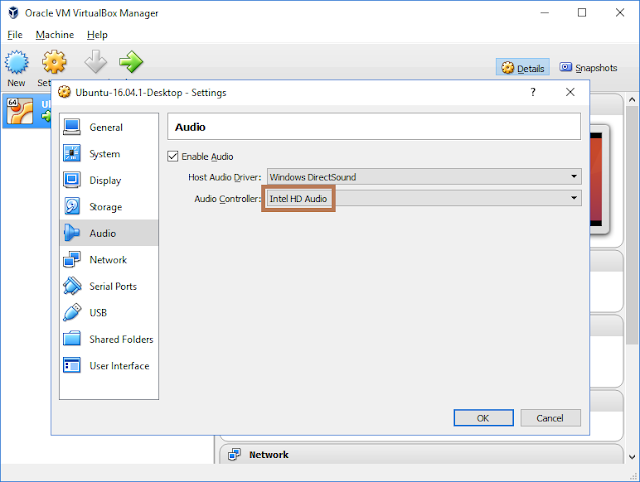Click the 'Audio Controller:' label

click(x=227, y=199)
